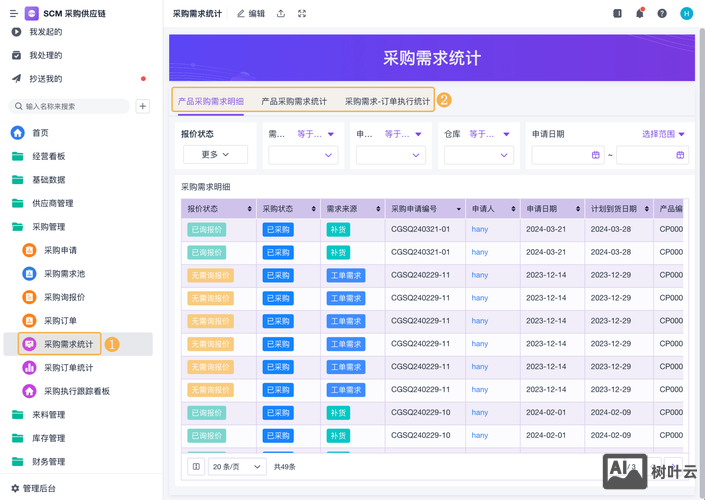705x500 pixels.
Task: Collapse 采购管理 folder
Action: click(x=49, y=227)
